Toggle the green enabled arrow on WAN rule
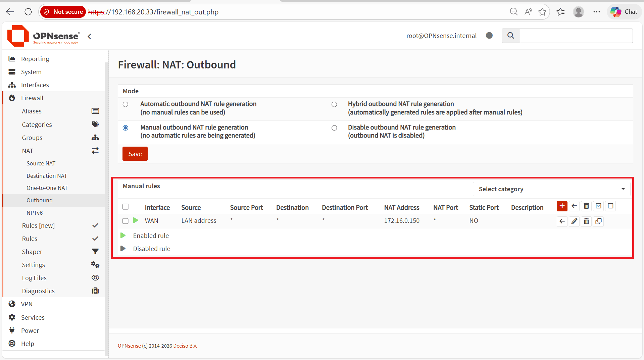Image resolution: width=644 pixels, height=360 pixels. [x=136, y=220]
